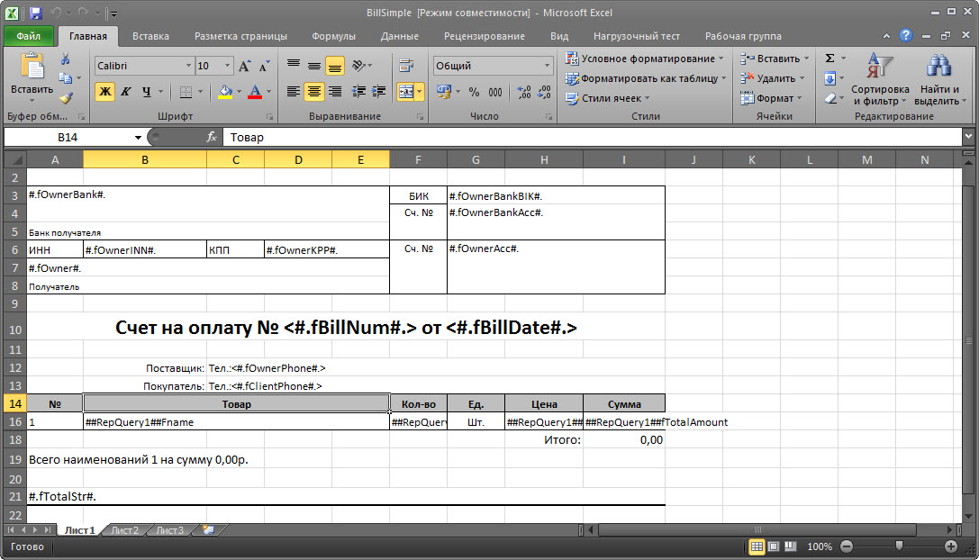Switch to Разметка страницы tab
Image resolution: width=979 pixels, height=560 pixels.
pyautogui.click(x=241, y=36)
